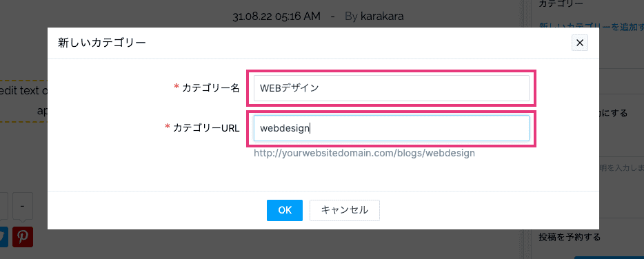The image size is (644, 259).
Task: Close the 新しいカテゴリー dialog with X
Action: coord(579,43)
